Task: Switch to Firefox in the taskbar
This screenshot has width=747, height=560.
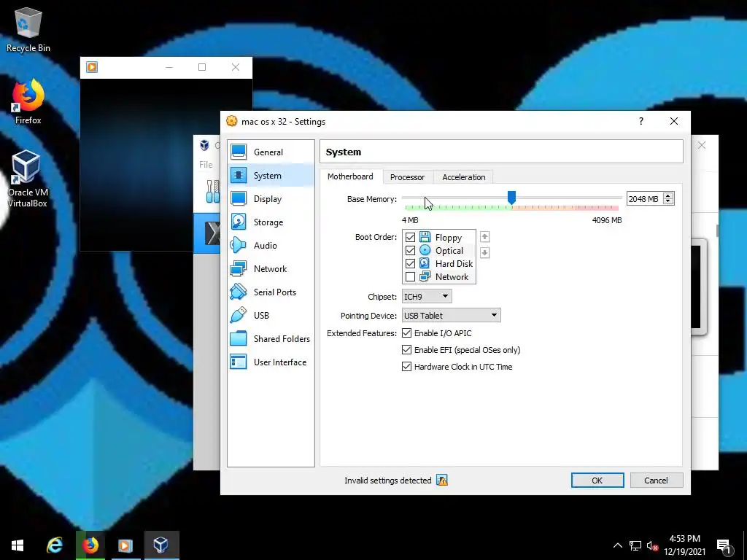Action: click(x=90, y=545)
